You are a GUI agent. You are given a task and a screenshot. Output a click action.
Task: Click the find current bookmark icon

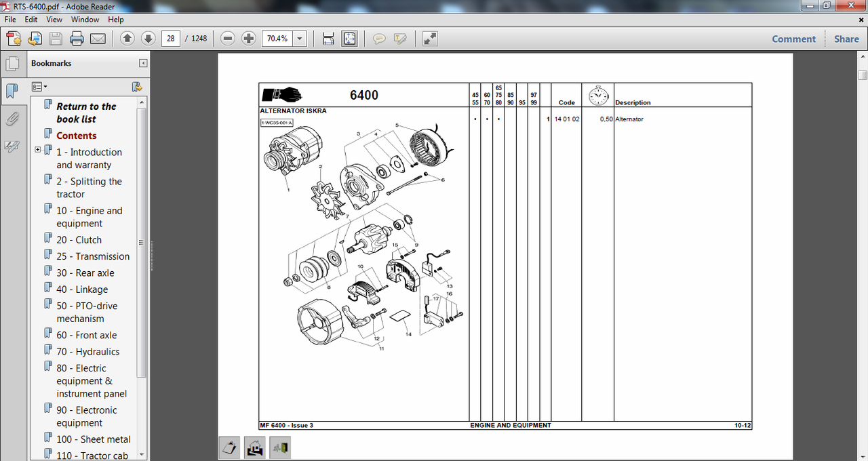(x=136, y=87)
